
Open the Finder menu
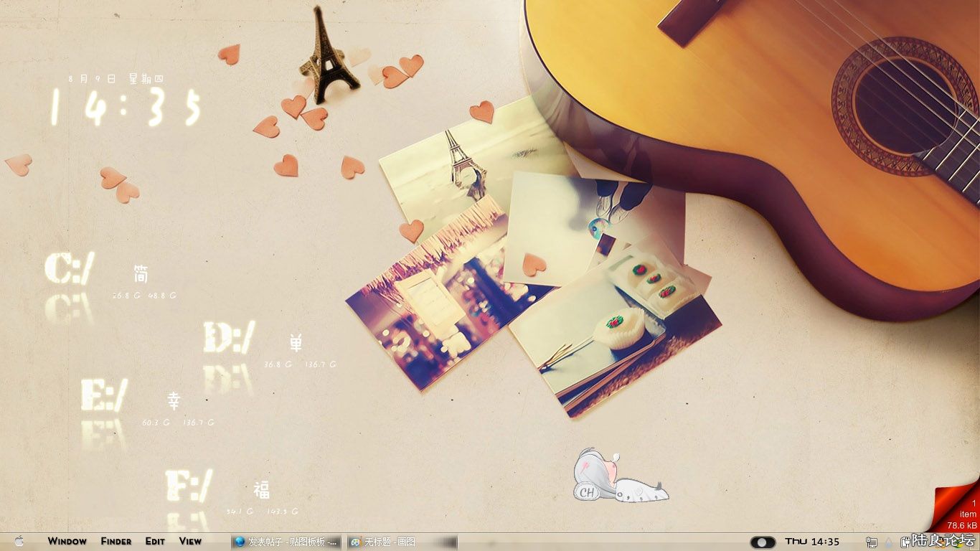point(116,541)
